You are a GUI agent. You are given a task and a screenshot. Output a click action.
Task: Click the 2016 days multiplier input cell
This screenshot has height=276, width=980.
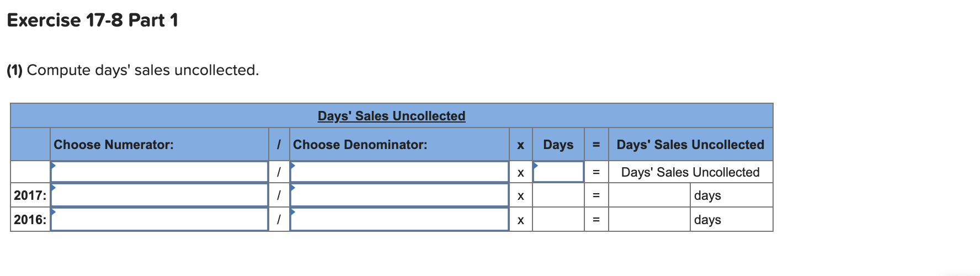(x=558, y=220)
